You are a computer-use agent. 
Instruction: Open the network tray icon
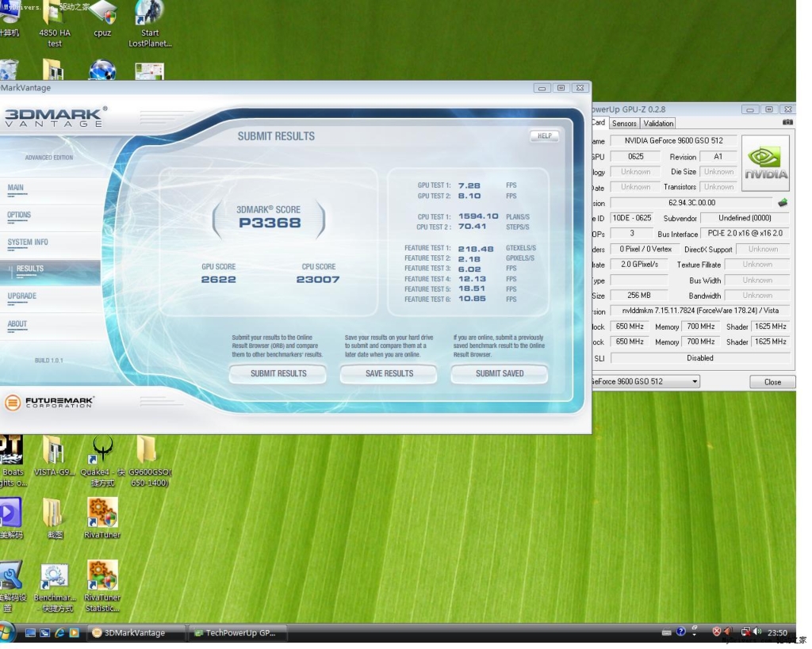pyautogui.click(x=745, y=632)
